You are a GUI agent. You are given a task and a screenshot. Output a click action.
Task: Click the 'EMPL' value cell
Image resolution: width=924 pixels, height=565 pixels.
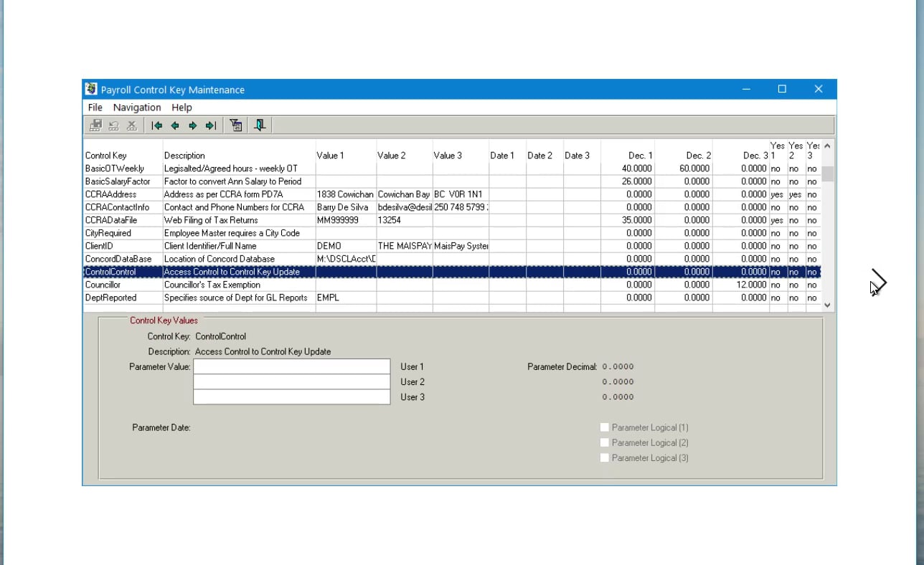point(346,298)
